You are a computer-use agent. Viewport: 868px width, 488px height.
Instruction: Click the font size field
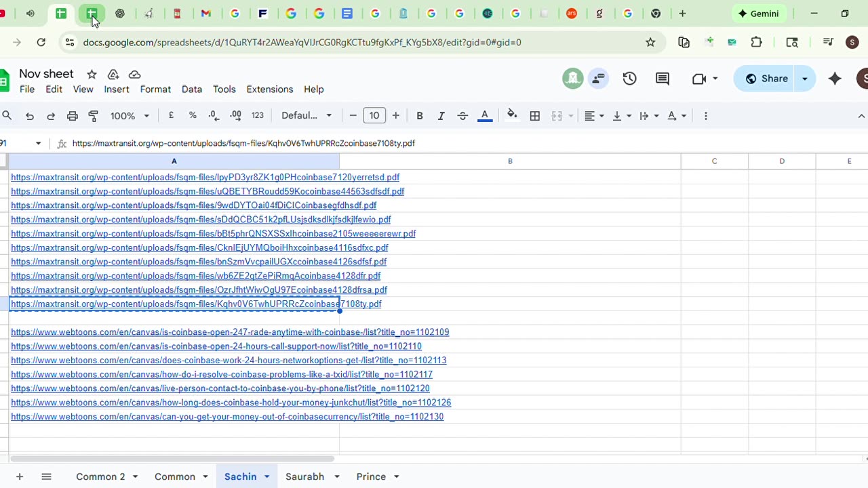(x=374, y=116)
